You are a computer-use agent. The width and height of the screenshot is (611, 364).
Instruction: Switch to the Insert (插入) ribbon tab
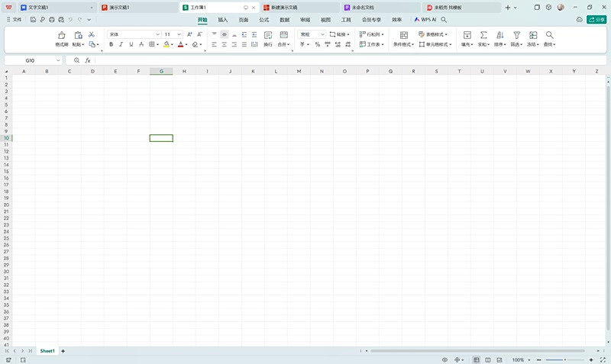(223, 20)
